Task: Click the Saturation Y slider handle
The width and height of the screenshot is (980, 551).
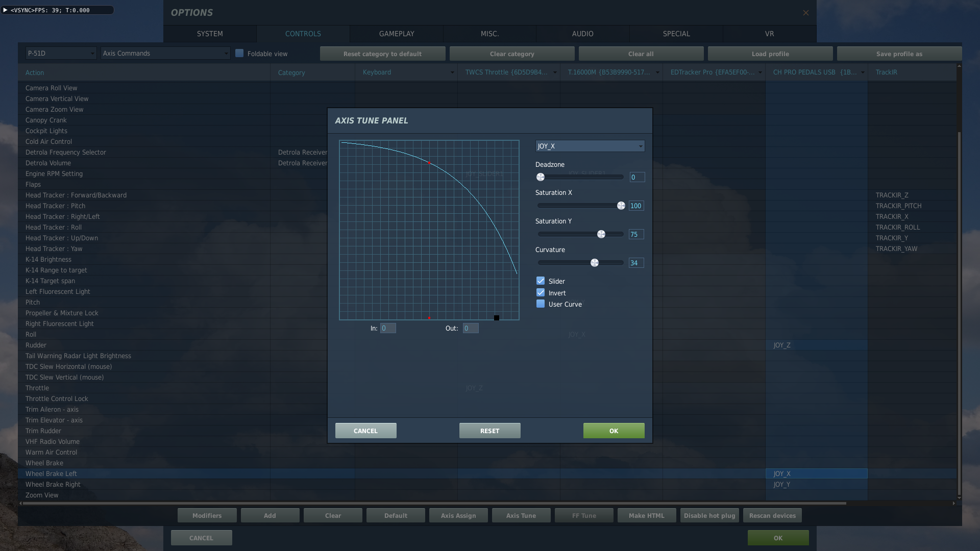Action: (x=601, y=234)
